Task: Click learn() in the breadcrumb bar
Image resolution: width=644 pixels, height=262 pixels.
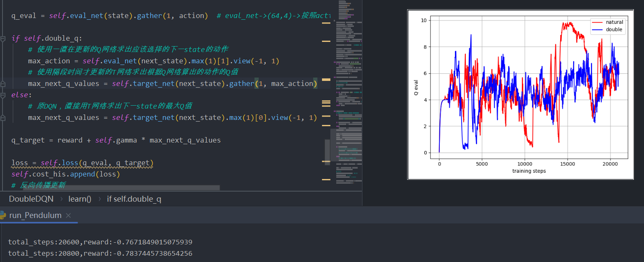Action: coord(80,199)
